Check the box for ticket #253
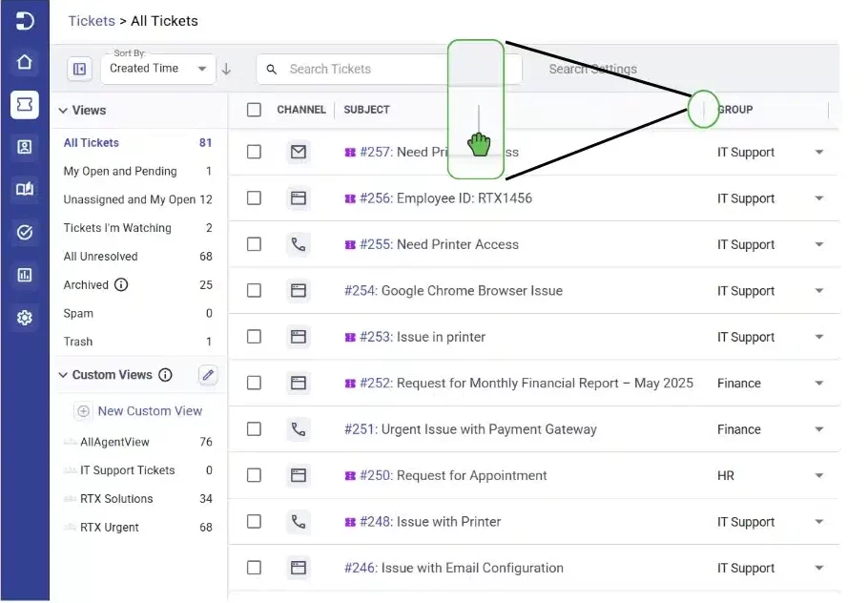 [x=254, y=337]
